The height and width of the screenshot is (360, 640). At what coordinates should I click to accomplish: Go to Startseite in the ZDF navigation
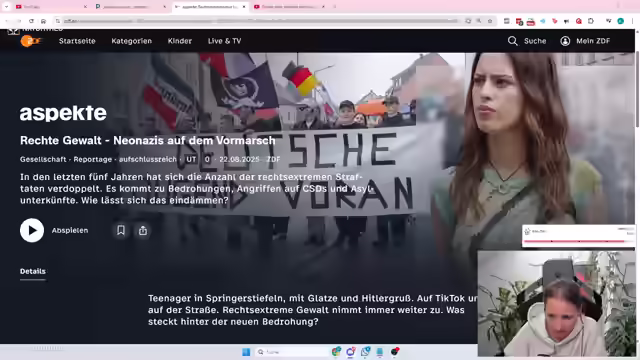point(77,41)
